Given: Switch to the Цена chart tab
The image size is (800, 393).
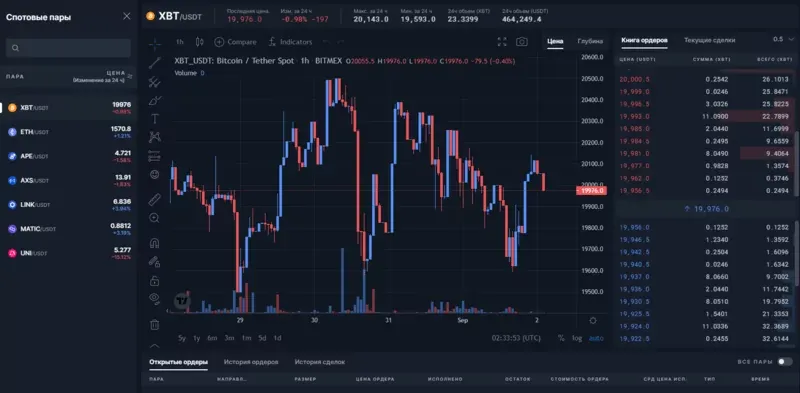Looking at the screenshot, I should coord(555,41).
